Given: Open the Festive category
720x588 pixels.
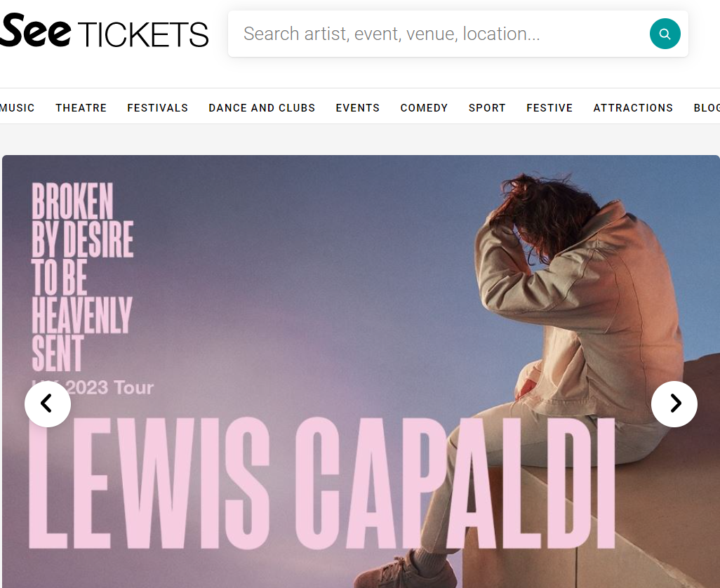Looking at the screenshot, I should [549, 108].
